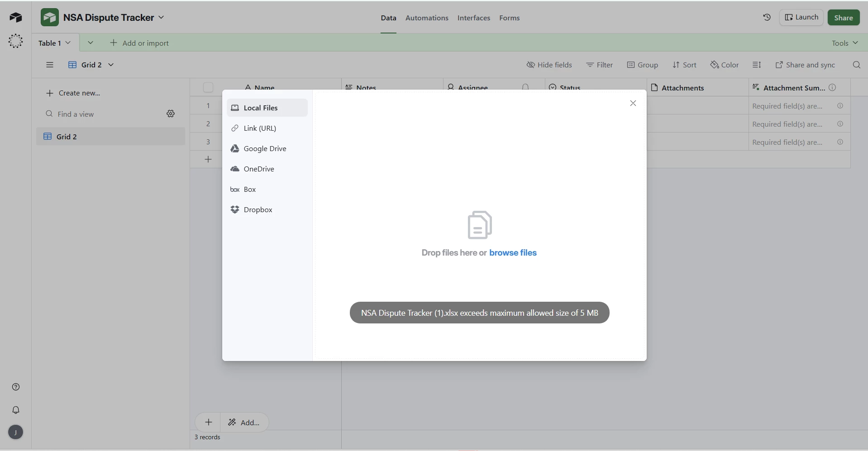Toggle the sidebar hamburger menu icon
The height and width of the screenshot is (451, 868).
[x=50, y=65]
